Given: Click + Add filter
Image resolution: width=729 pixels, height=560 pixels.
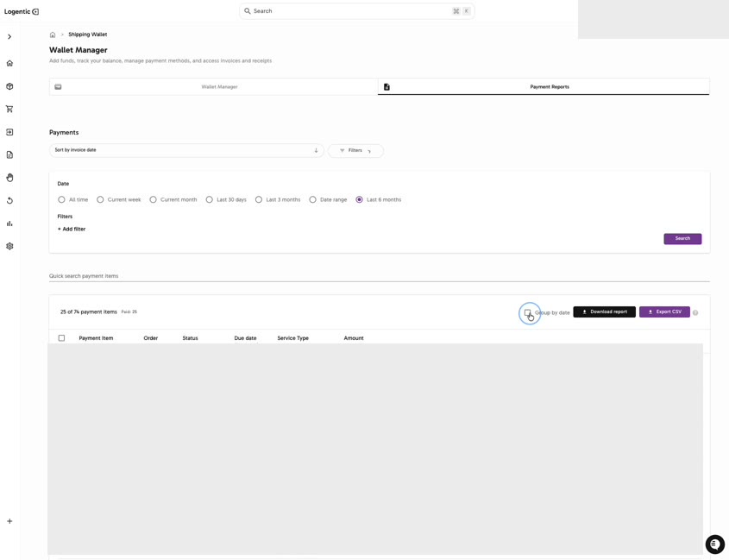Looking at the screenshot, I should pyautogui.click(x=72, y=229).
